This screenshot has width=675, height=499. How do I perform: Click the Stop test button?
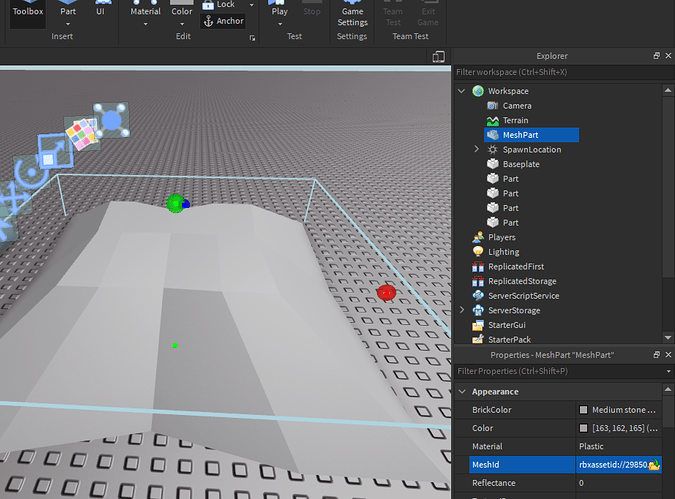(312, 9)
